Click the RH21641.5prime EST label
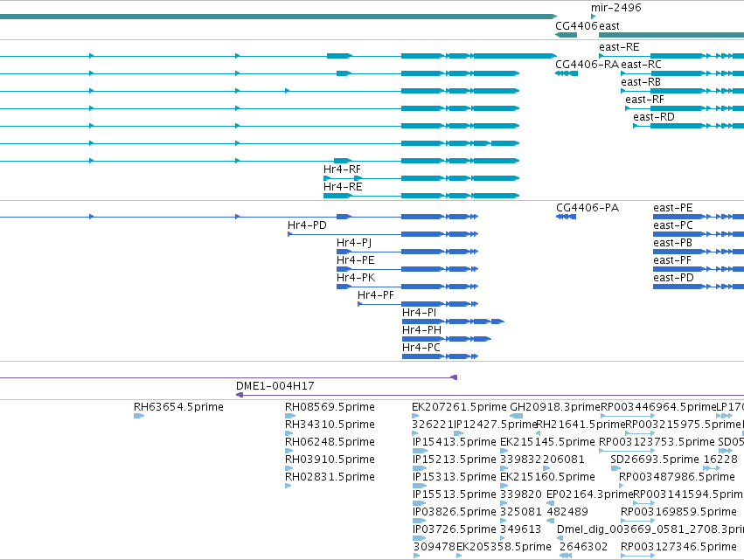 [x=581, y=425]
